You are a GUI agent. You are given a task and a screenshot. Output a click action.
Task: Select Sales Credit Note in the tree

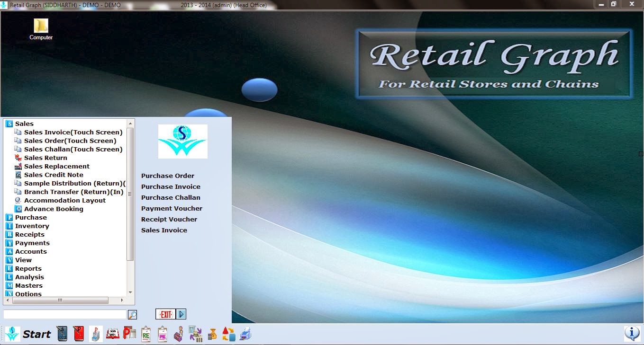(54, 175)
